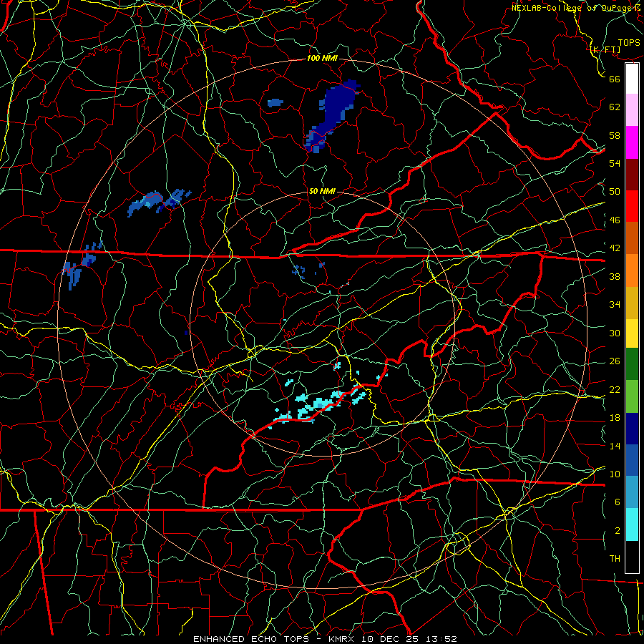Pick the white swatch in the color scale
644x644 pixels.
632,79
